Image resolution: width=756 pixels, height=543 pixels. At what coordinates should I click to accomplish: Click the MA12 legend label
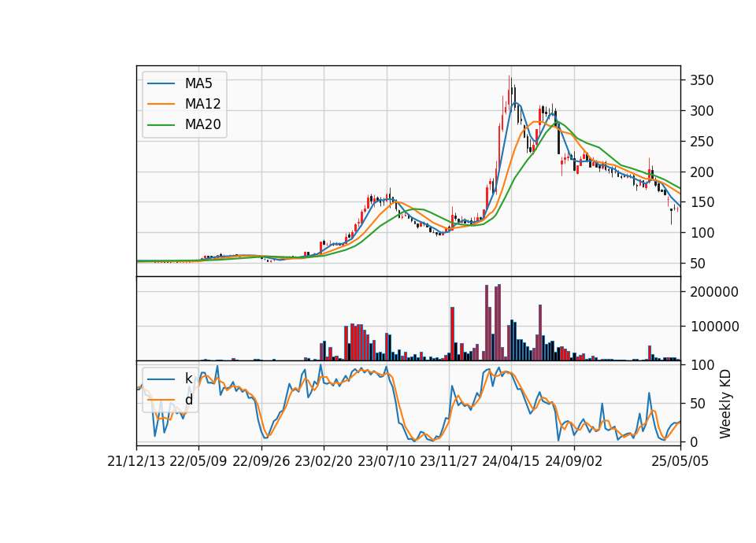click(x=202, y=104)
